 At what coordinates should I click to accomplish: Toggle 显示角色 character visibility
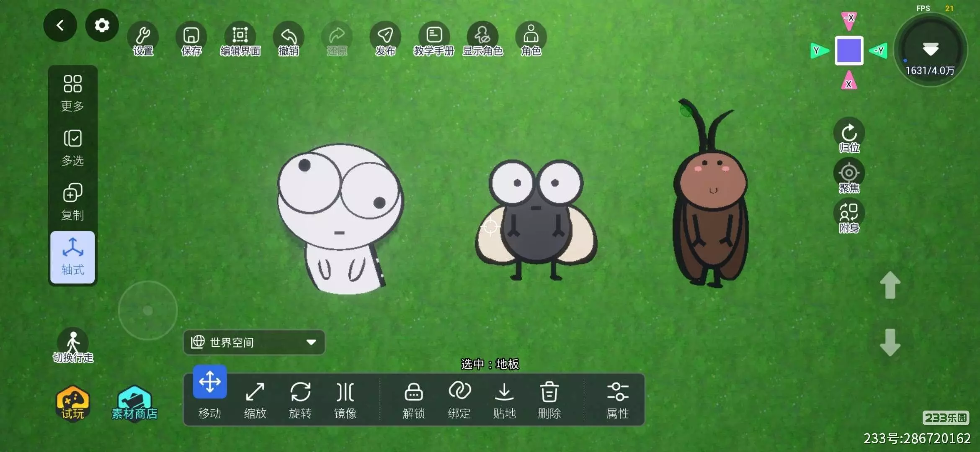(482, 39)
